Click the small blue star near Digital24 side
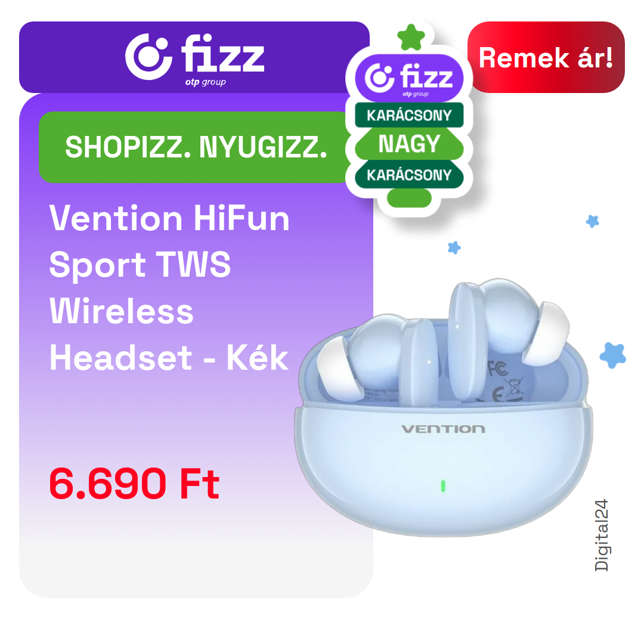Screen dimensions: 644x644 592,221
